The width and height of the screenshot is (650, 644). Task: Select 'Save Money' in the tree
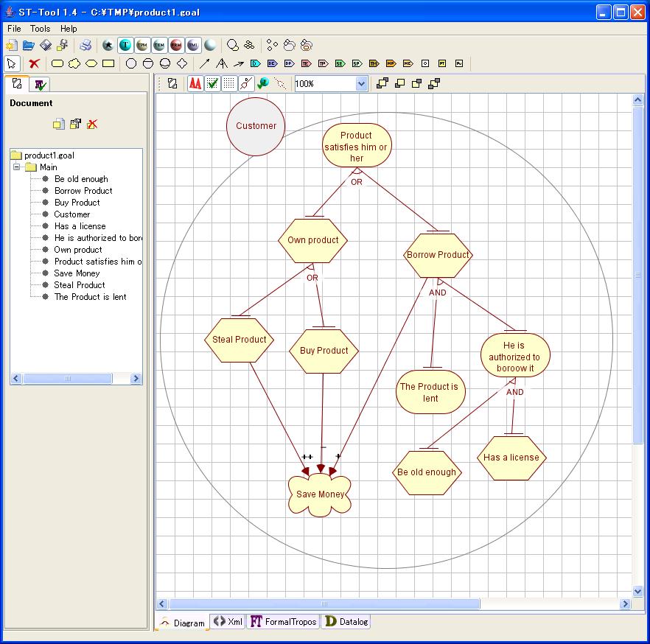(x=77, y=273)
